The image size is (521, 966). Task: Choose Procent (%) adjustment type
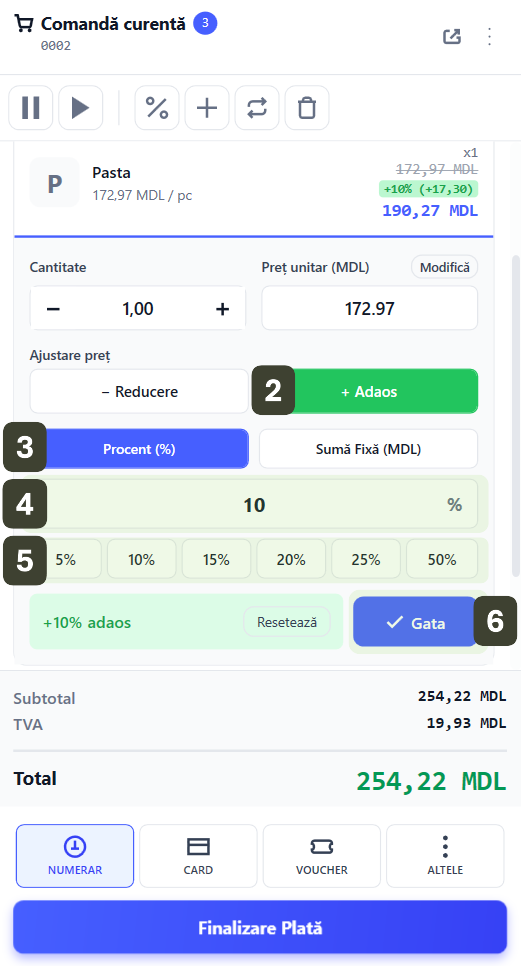(139, 449)
